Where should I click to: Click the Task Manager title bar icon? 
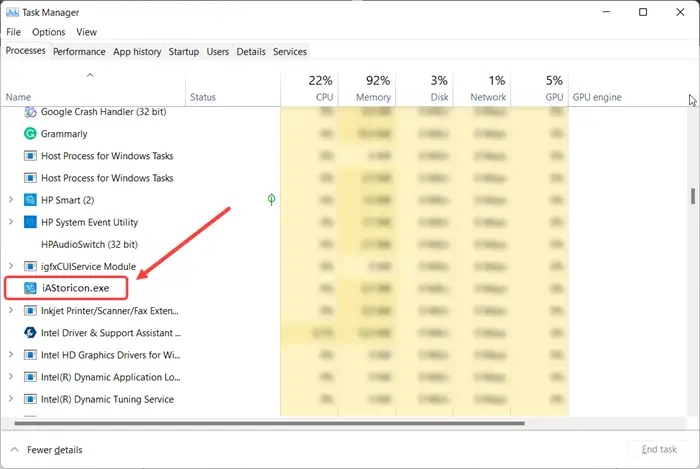pyautogui.click(x=12, y=12)
